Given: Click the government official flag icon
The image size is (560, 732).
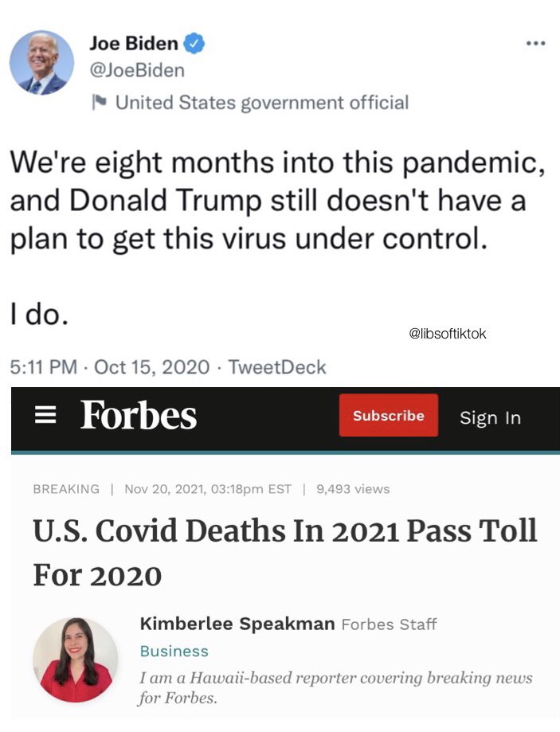Looking at the screenshot, I should click(x=100, y=102).
